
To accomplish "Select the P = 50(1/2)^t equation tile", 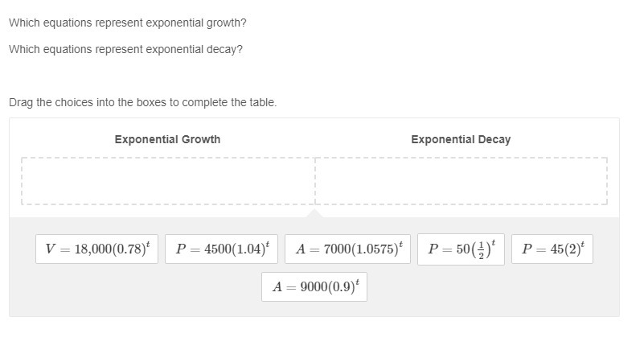I will [461, 249].
